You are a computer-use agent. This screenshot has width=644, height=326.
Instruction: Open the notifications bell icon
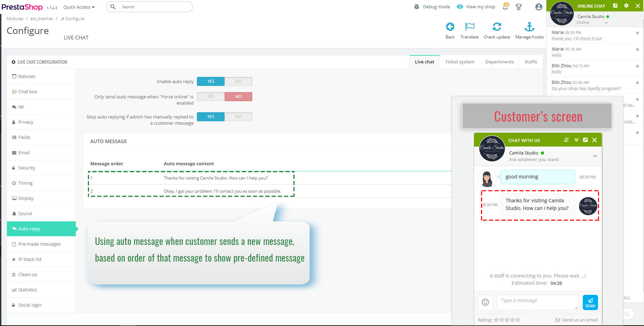505,7
